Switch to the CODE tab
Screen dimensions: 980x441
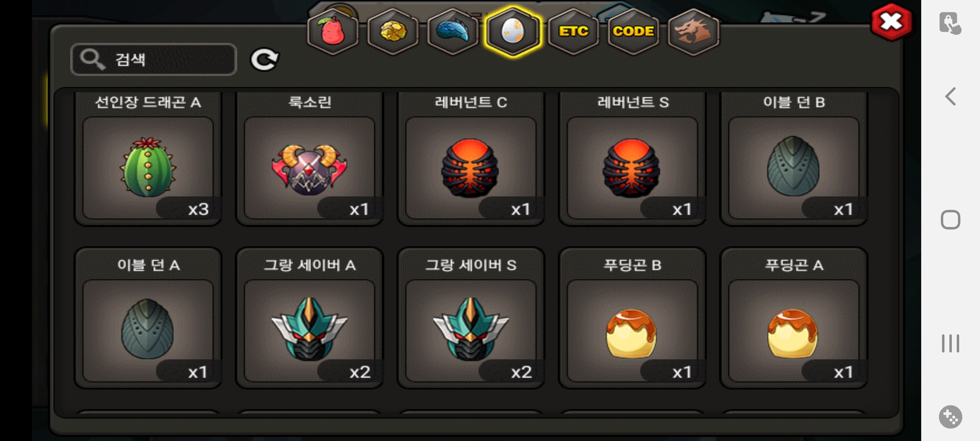coord(633,31)
